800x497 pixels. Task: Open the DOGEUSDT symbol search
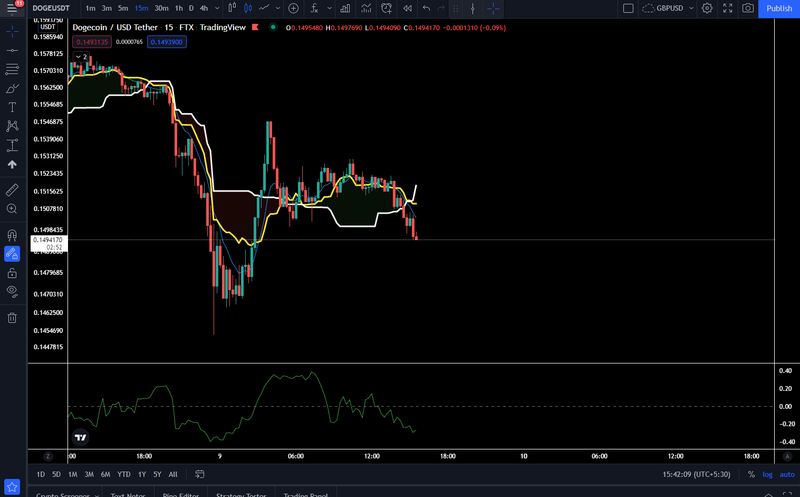(51, 8)
